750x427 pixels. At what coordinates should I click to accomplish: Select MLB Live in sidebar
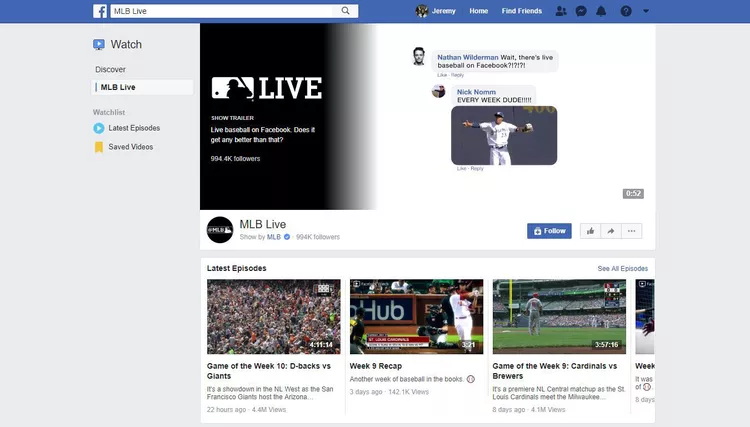[x=142, y=87]
